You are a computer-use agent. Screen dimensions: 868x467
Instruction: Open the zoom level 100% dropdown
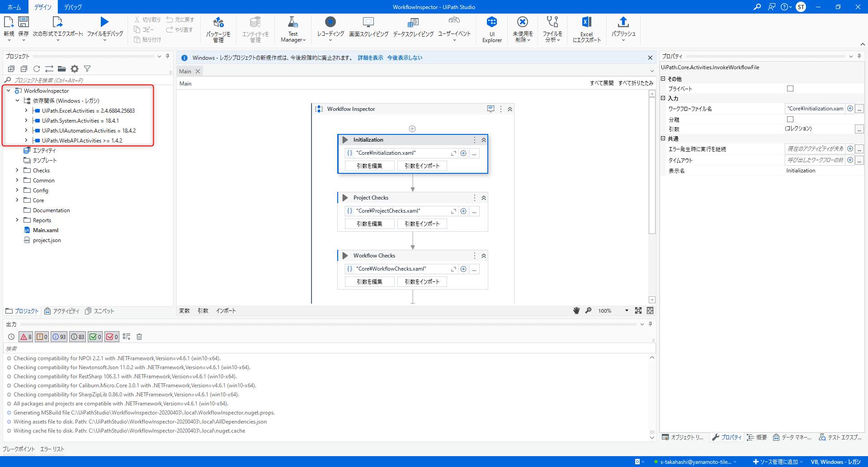(x=627, y=310)
